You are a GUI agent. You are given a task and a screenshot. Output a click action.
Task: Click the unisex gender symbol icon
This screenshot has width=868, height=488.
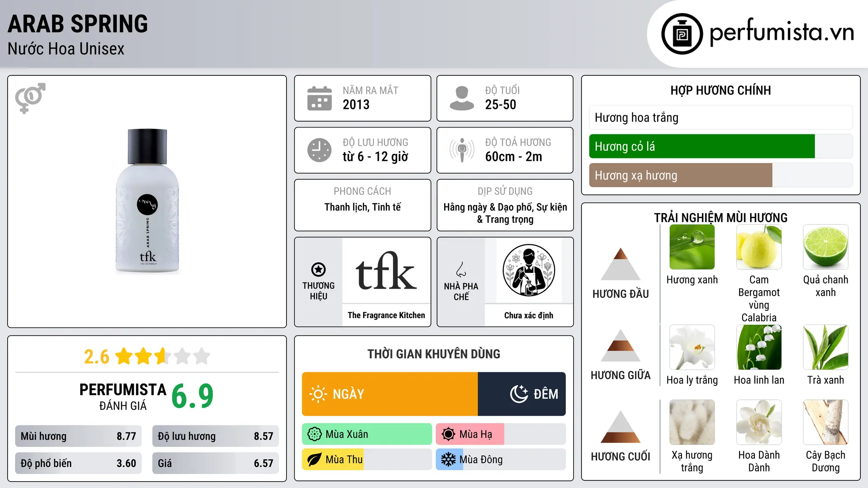tap(30, 98)
